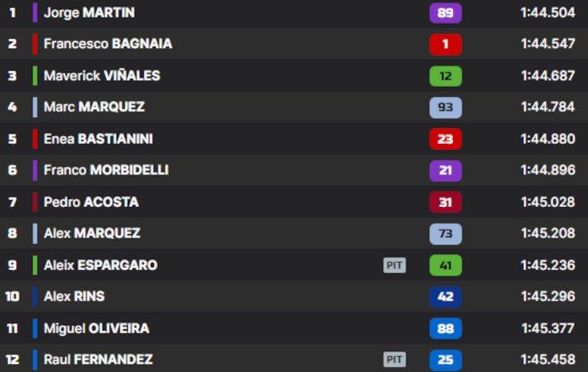Click Jorge Martin's purple number 89 badge
Screen dimensions: 588x372
point(445,13)
